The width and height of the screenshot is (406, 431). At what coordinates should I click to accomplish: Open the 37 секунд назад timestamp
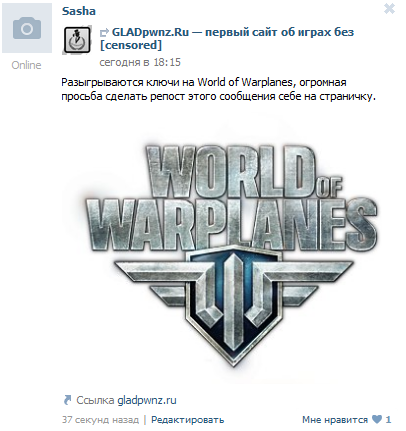(x=100, y=420)
